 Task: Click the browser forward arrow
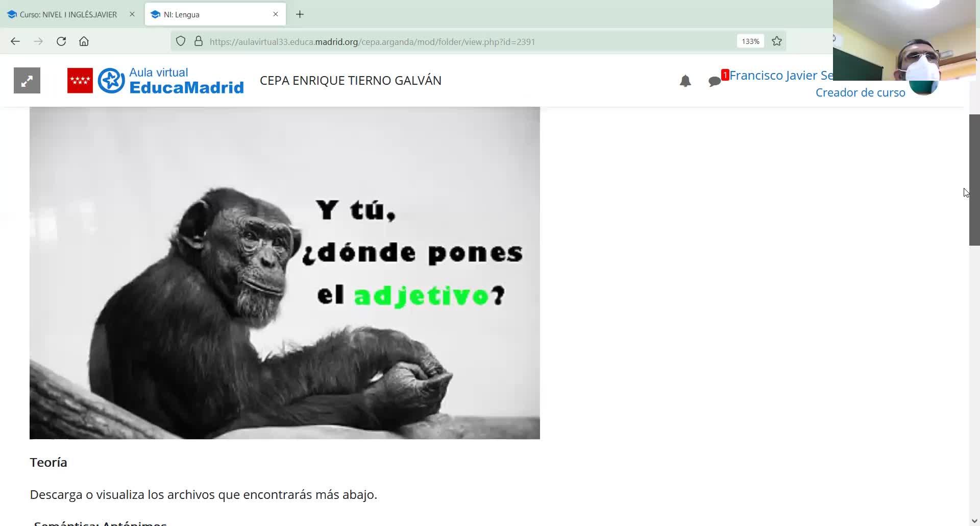coord(38,41)
